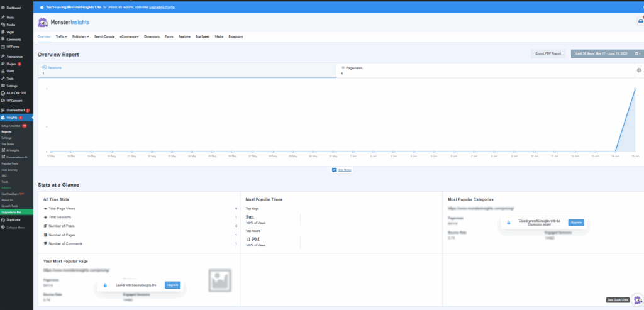This screenshot has height=310, width=644.
Task: Open the About Us submenu item
Action: [x=8, y=200]
